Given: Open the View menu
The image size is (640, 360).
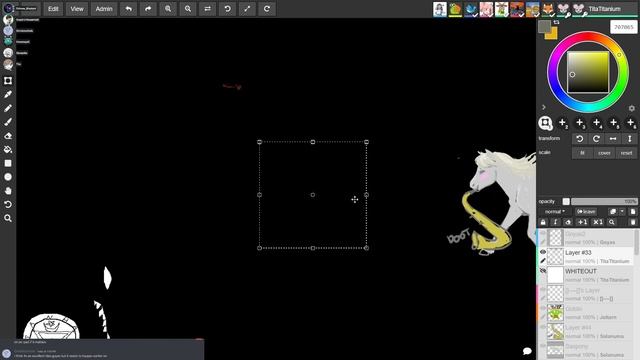Looking at the screenshot, I should pos(77,9).
